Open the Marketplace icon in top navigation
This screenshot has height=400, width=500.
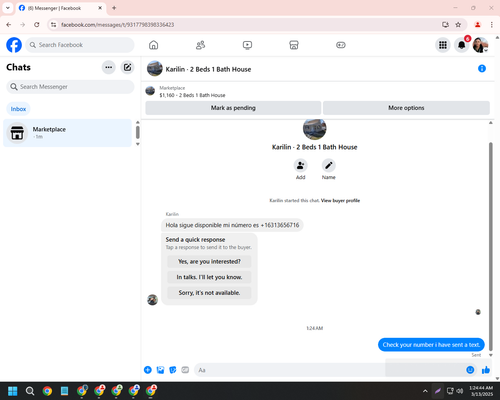pyautogui.click(x=294, y=45)
